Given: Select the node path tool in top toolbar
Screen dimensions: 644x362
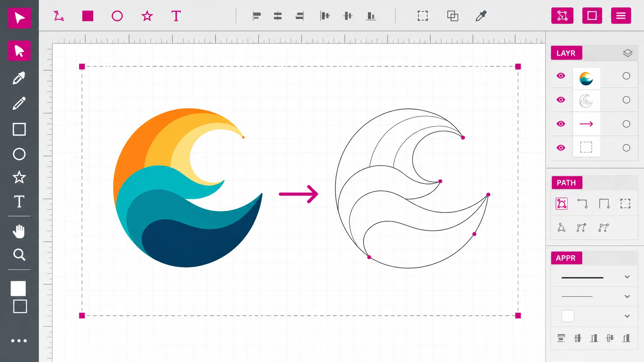Looking at the screenshot, I should click(x=58, y=16).
